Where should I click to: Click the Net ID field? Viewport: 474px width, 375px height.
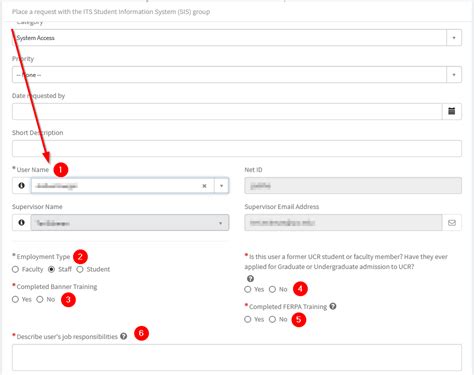tap(353, 186)
